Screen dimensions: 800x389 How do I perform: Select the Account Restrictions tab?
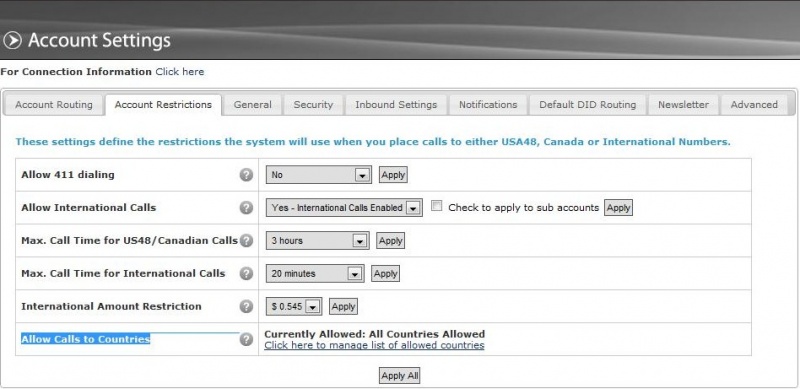pos(163,105)
